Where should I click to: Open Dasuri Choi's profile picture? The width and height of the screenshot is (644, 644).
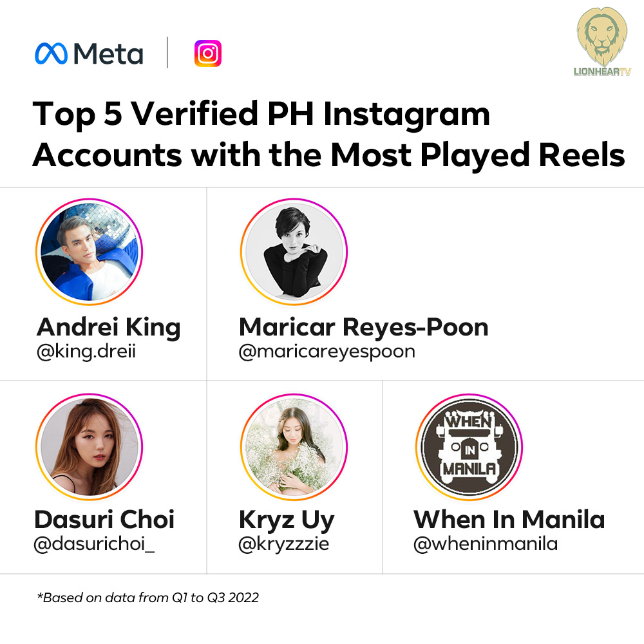point(89,447)
